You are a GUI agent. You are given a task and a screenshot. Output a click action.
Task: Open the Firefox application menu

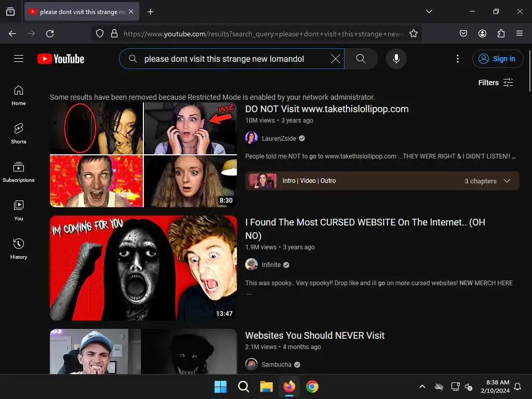tap(520, 33)
